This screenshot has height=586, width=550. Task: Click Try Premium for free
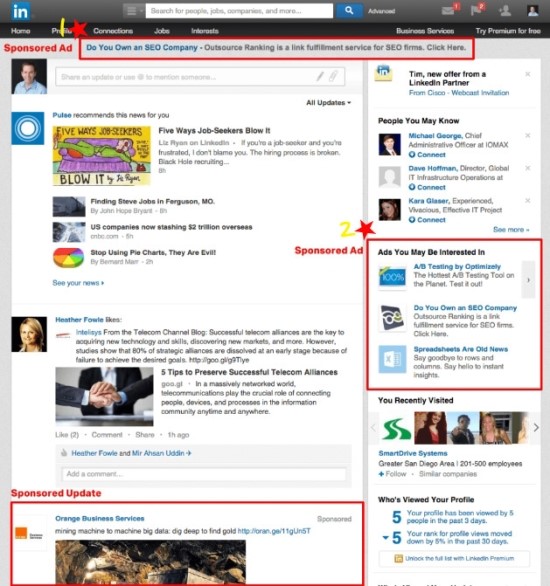pyautogui.click(x=508, y=31)
